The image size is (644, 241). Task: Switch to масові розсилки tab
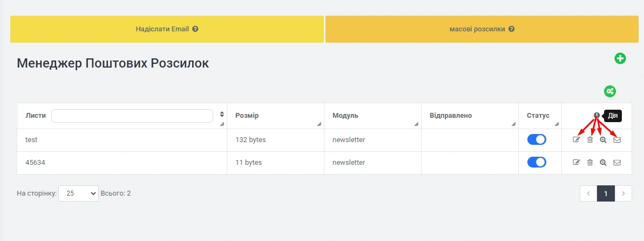(482, 29)
